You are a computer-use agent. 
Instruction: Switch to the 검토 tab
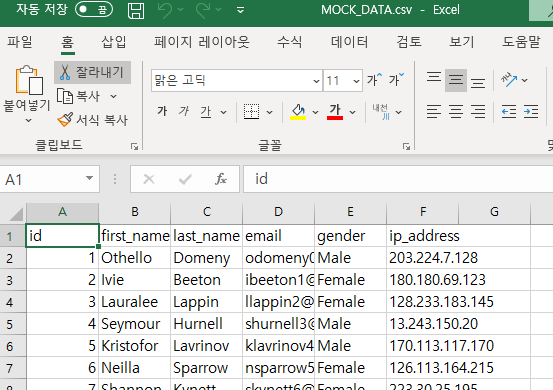[x=409, y=42]
